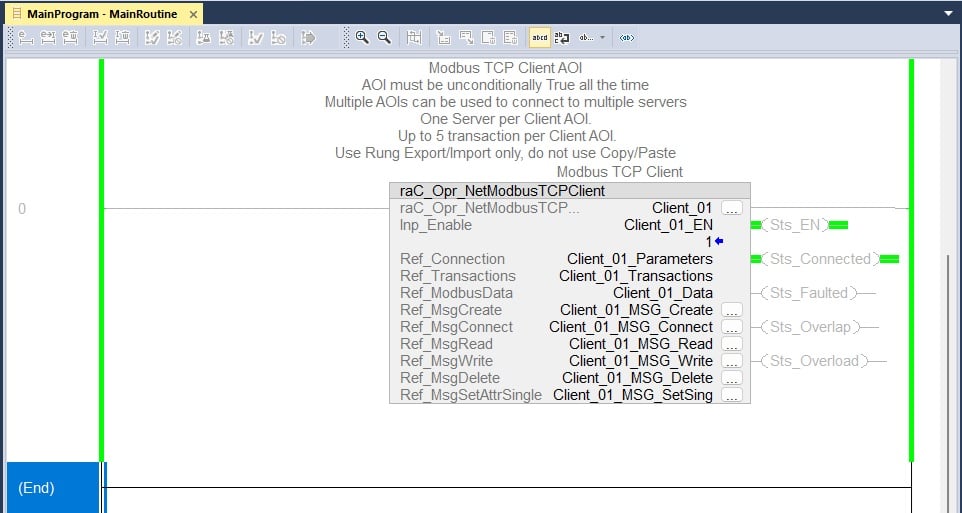Viewport: 962px width, 513px height.
Task: Zoom out with the minus magnifier
Action: click(384, 38)
